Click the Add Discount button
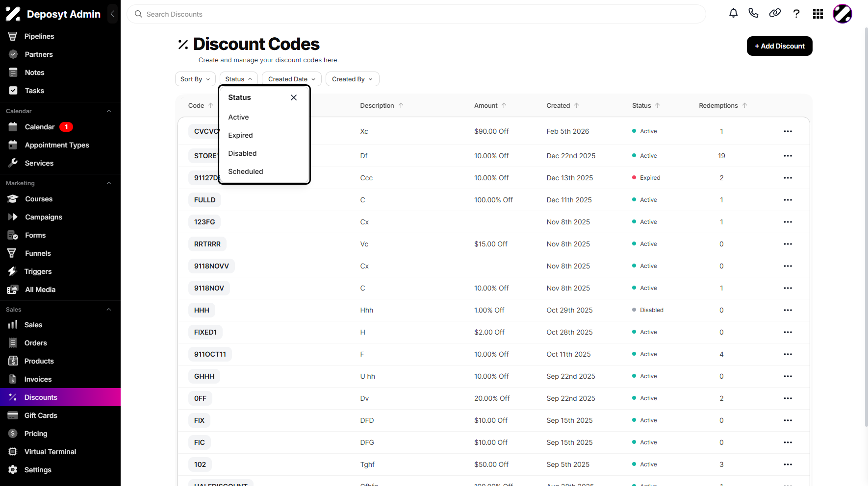This screenshot has width=868, height=486. click(780, 46)
